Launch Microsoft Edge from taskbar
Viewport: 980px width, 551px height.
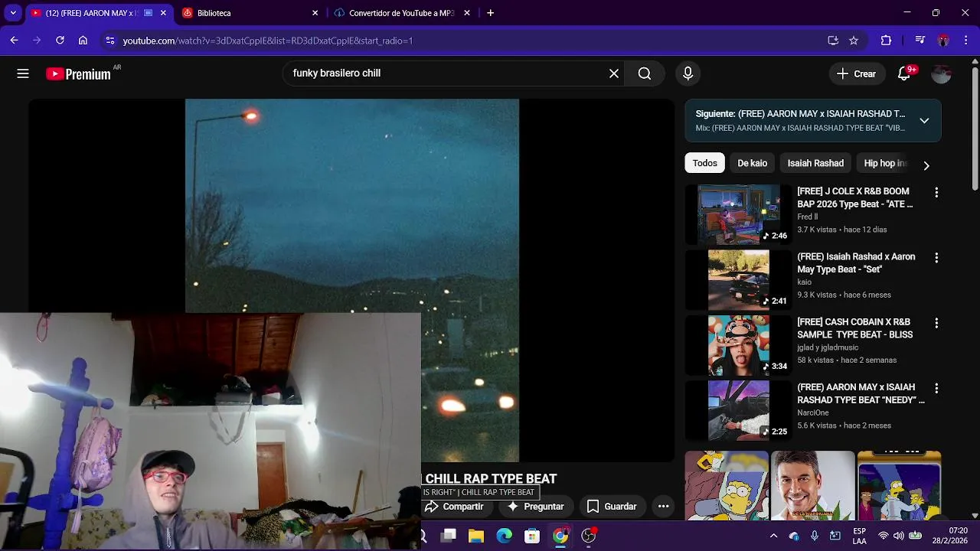point(504,536)
